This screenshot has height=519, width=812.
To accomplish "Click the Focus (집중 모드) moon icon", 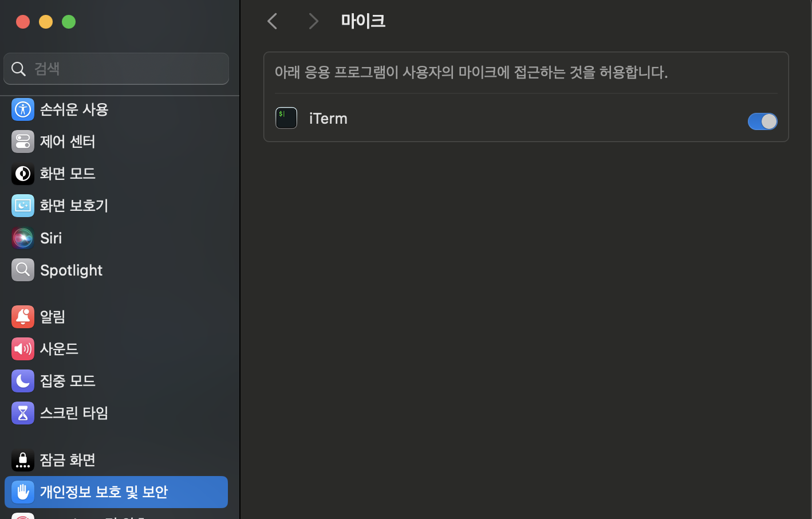I will coord(23,381).
